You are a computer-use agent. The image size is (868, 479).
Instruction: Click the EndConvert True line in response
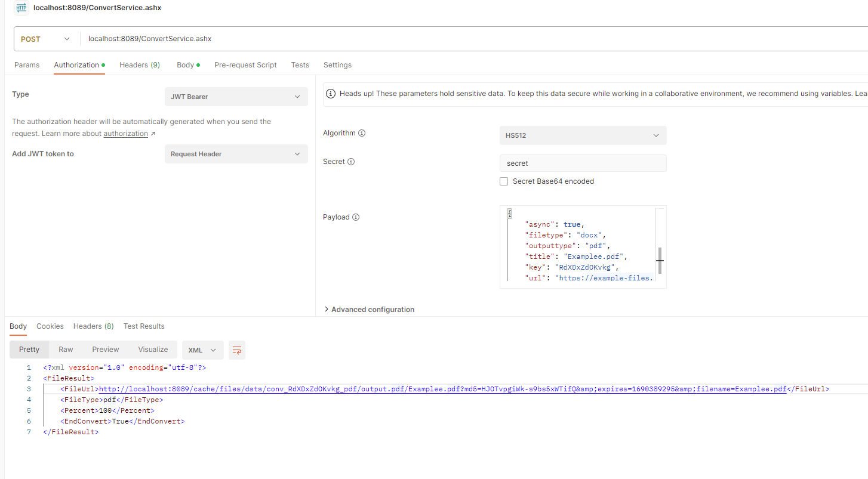122,421
